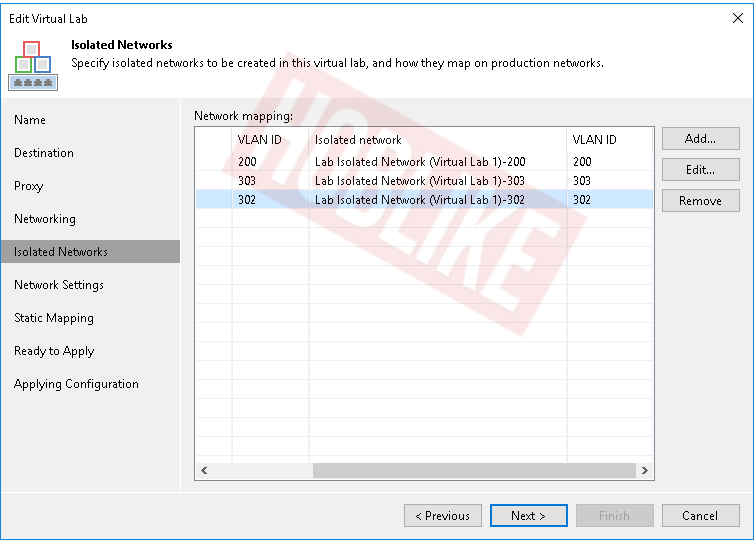This screenshot has height=541, width=756.
Task: Proceed with the Next button
Action: click(x=528, y=516)
